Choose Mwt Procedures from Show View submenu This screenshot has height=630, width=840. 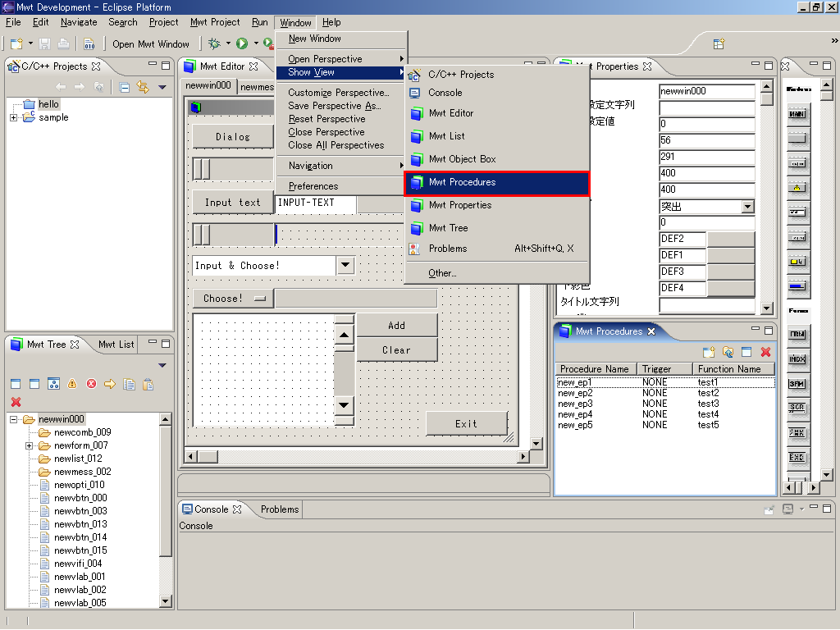tap(497, 183)
